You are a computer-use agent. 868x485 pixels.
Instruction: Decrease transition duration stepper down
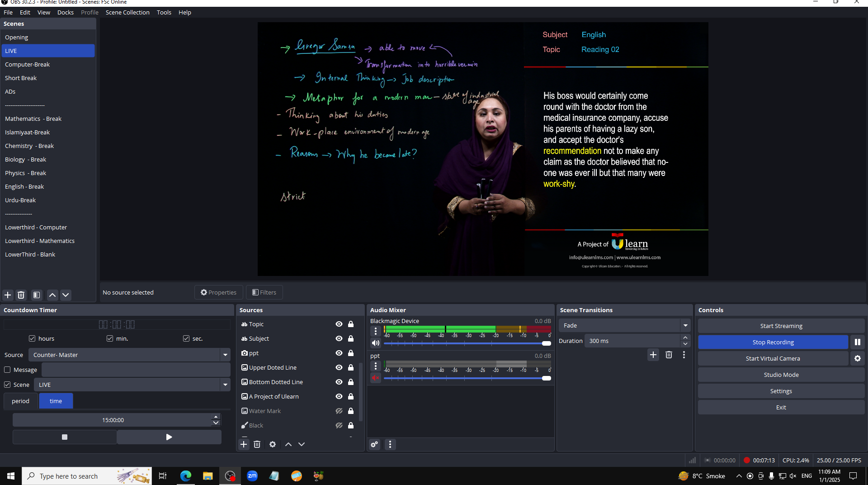click(685, 344)
